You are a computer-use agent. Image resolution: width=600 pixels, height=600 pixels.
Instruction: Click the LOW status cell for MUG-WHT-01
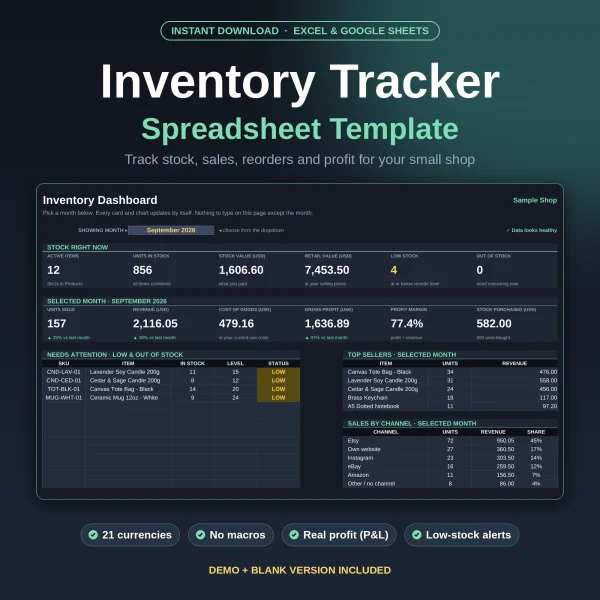pyautogui.click(x=278, y=398)
